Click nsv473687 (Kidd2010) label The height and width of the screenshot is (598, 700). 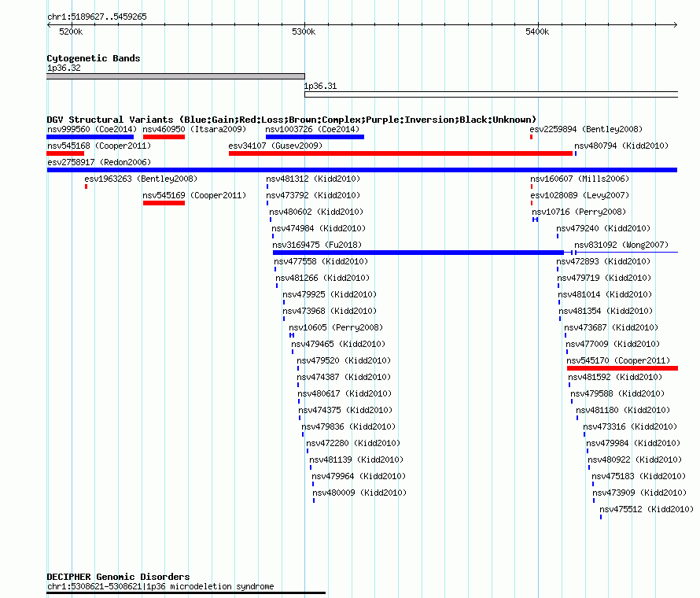pos(611,327)
